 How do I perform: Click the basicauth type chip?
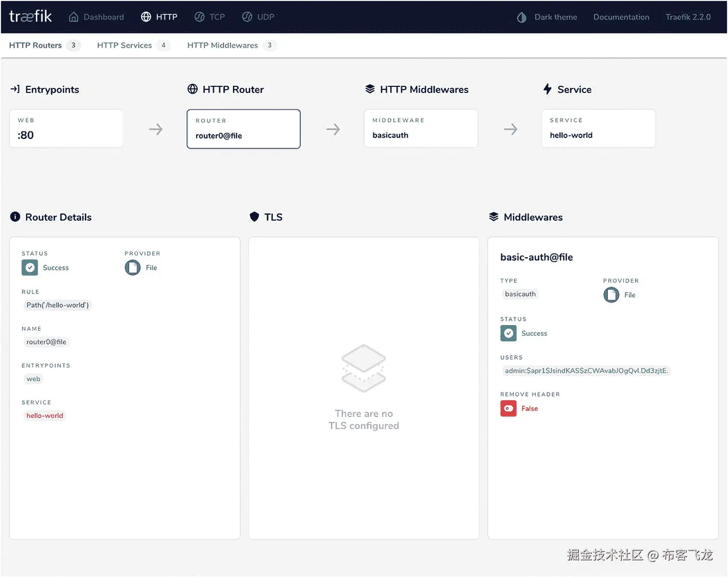click(520, 294)
